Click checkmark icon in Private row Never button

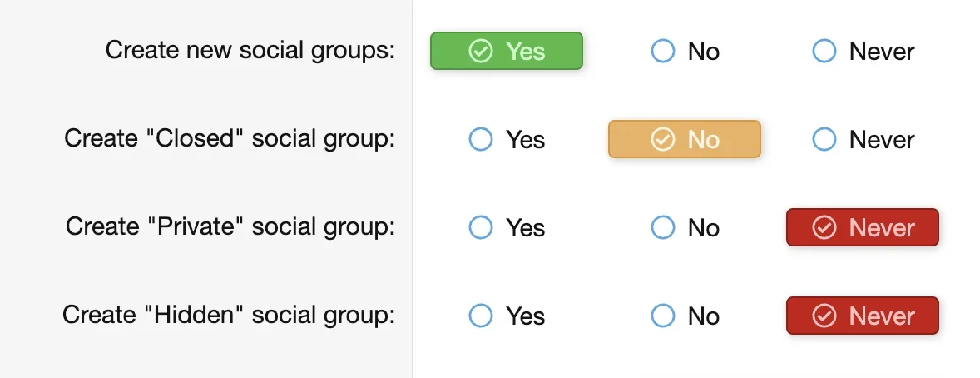(x=824, y=227)
